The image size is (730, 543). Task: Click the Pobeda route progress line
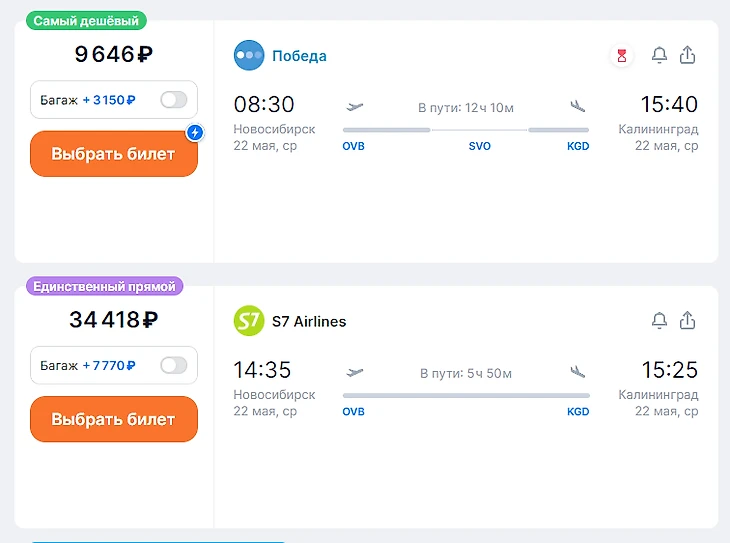466,130
